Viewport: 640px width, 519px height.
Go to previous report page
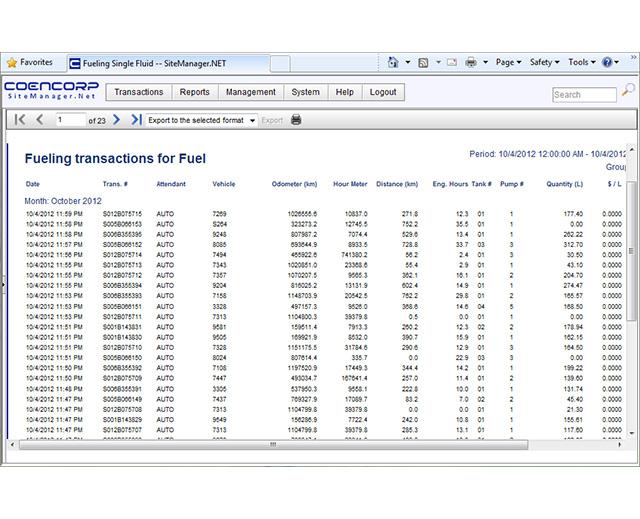click(x=40, y=120)
